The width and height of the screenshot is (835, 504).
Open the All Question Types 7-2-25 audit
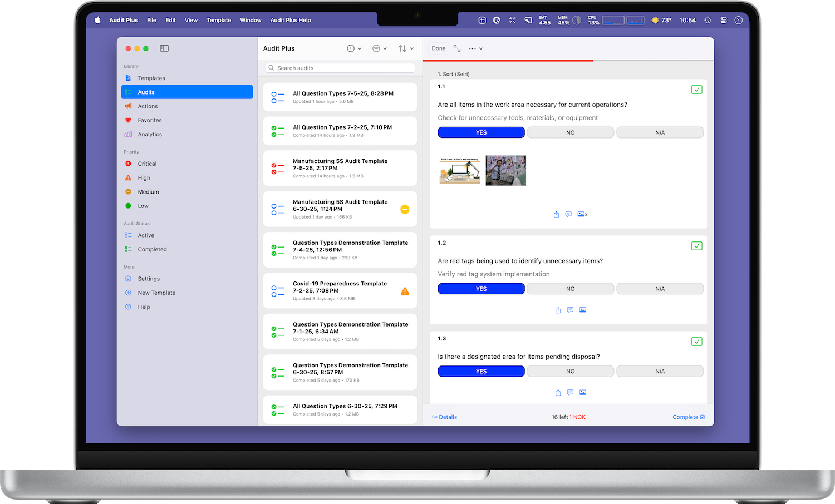click(340, 131)
